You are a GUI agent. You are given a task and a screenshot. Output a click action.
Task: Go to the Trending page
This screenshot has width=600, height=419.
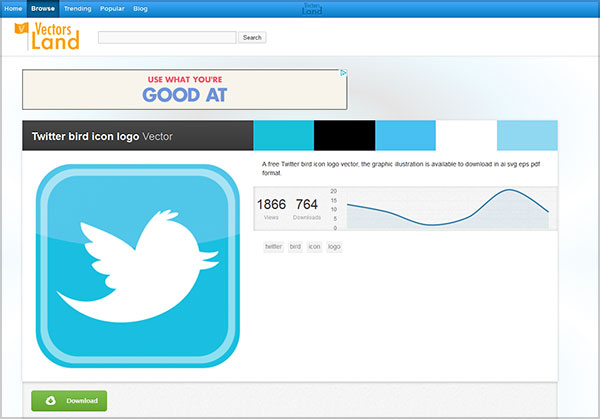(77, 8)
